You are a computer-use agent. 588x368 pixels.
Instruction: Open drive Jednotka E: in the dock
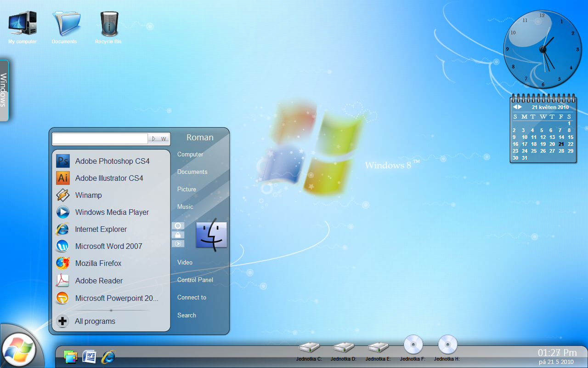378,351
